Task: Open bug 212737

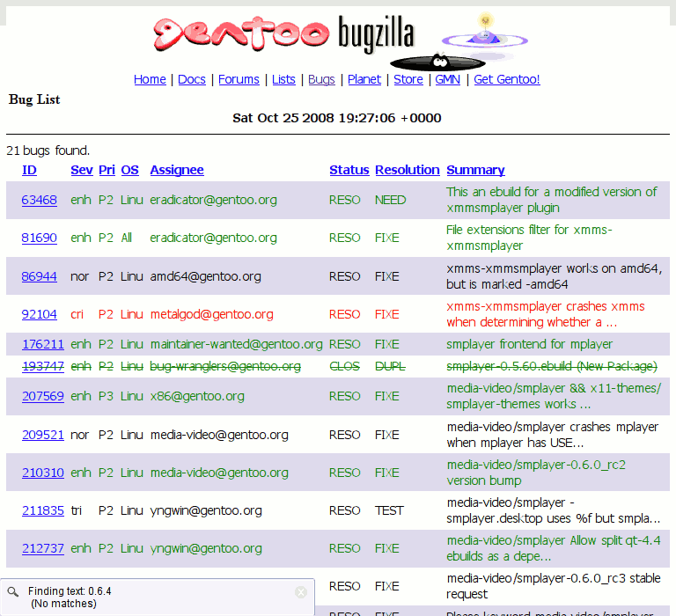Action: [42, 548]
